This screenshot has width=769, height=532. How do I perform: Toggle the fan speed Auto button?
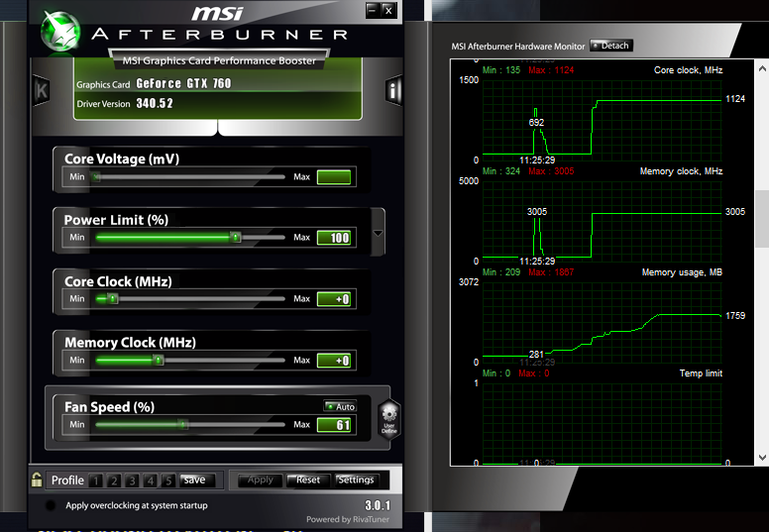(340, 406)
